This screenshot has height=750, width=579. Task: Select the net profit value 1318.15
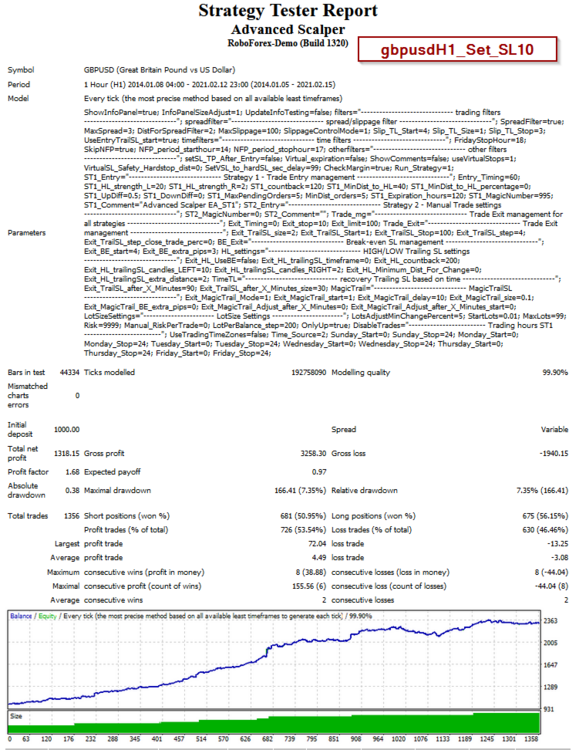[67, 453]
